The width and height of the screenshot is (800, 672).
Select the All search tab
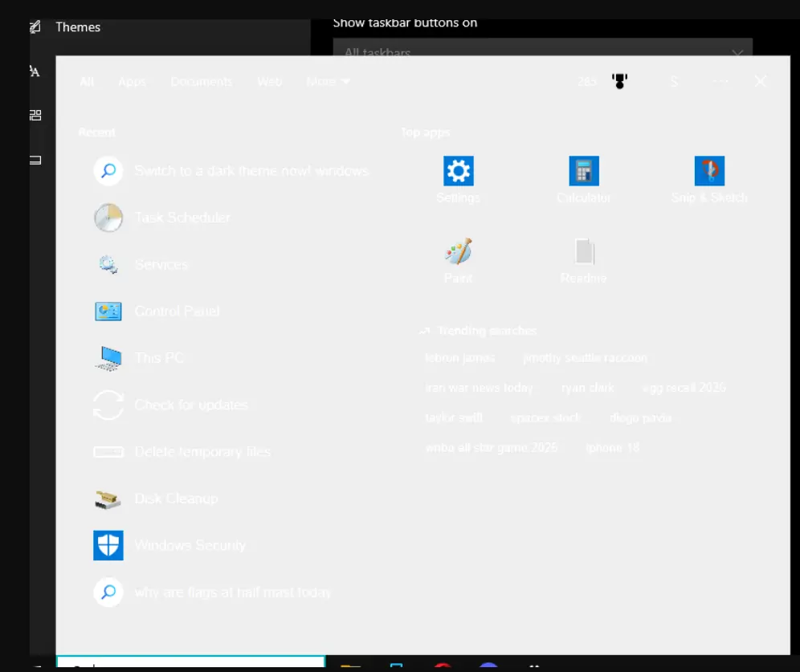point(87,82)
